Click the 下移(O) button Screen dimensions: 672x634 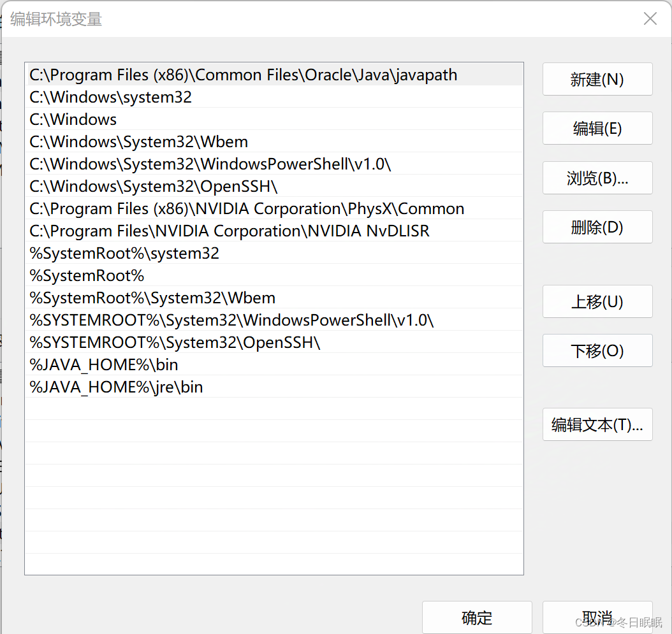[597, 350]
